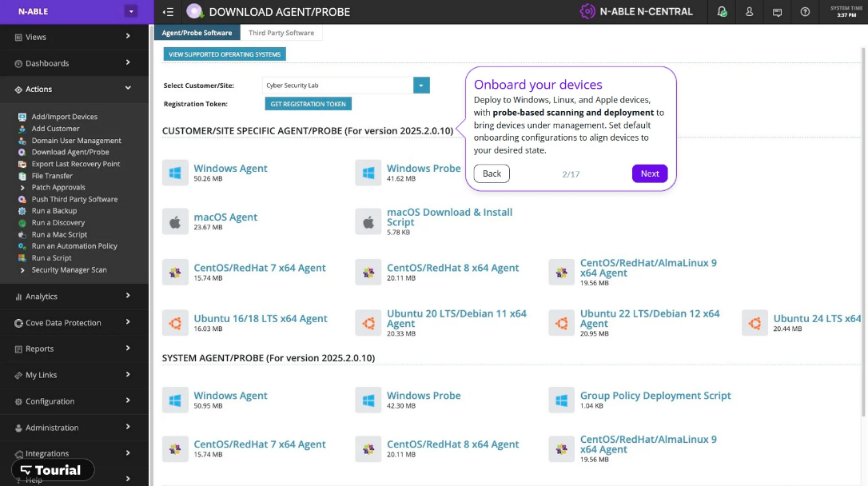Open Run a Mac Script item
Screen dimensions: 868x486
[x=59, y=235]
